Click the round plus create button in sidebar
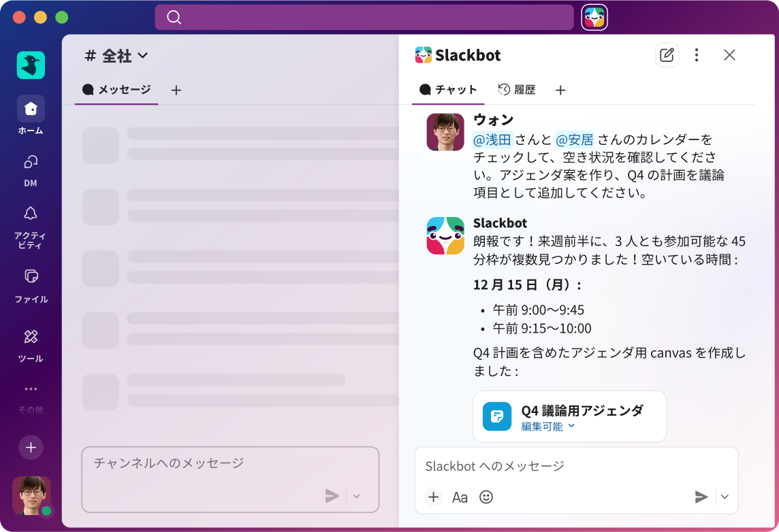 point(31,448)
